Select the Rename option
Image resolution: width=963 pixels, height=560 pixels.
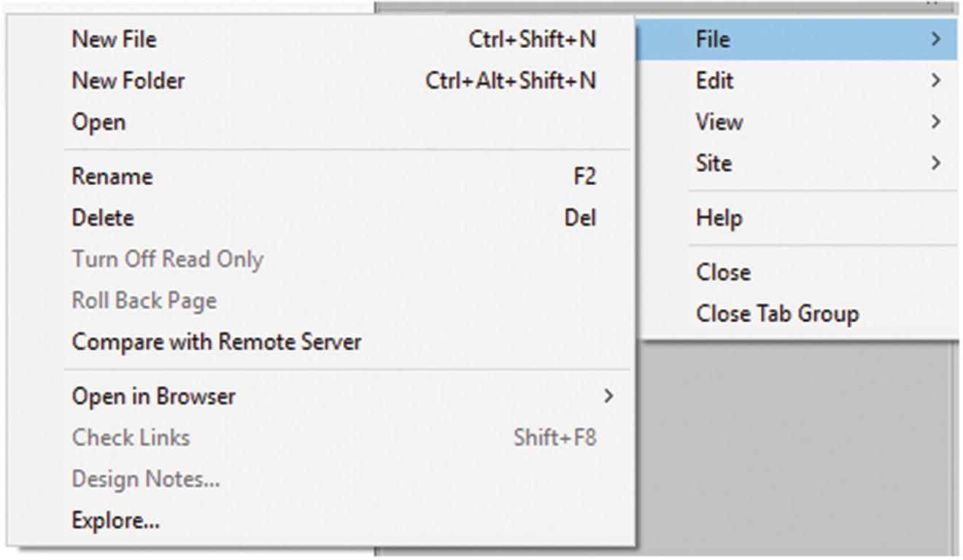click(112, 176)
